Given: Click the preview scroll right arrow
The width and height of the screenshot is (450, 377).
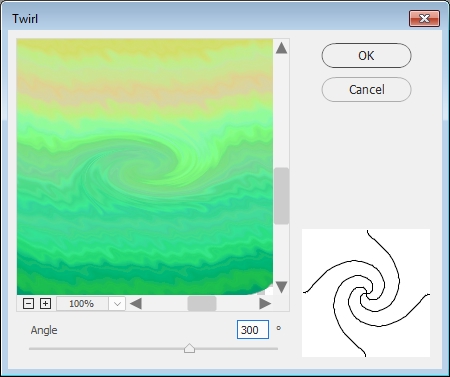Looking at the screenshot, I should click(265, 304).
